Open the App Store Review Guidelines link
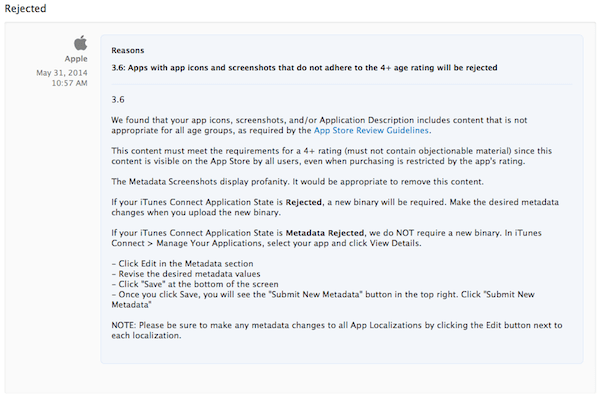This screenshot has width=600, height=398. (x=371, y=130)
